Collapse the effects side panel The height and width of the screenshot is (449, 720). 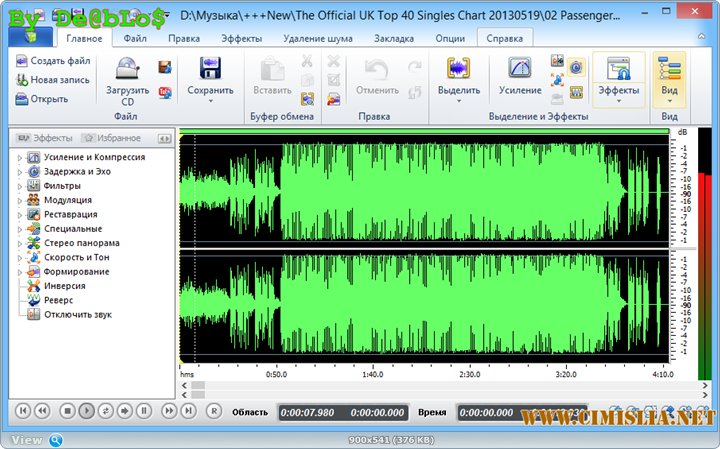point(164,138)
